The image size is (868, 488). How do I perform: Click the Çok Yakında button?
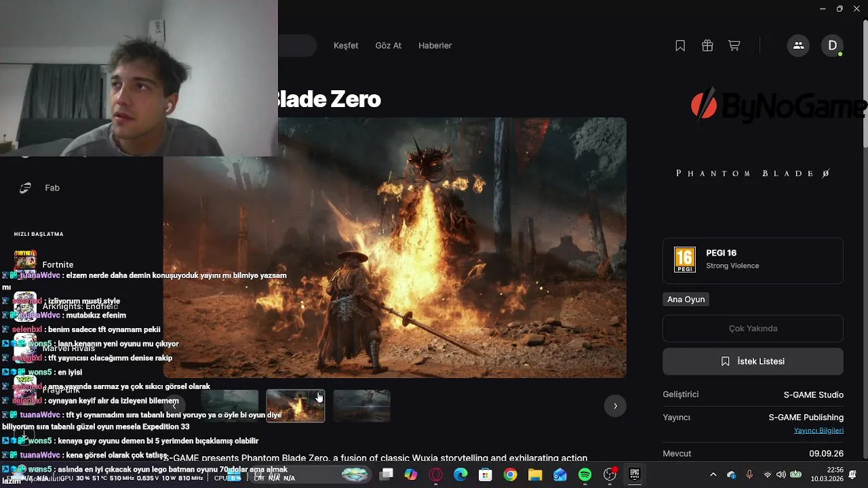(753, 329)
